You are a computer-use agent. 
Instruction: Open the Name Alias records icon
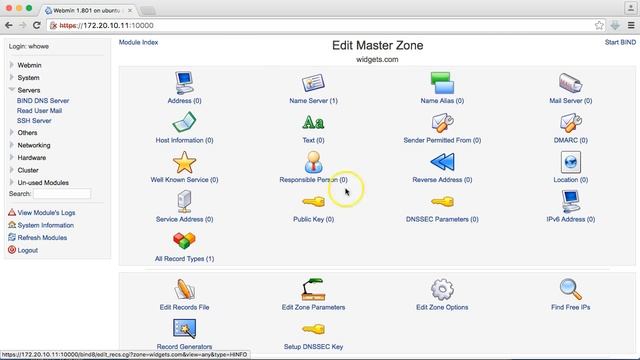[x=442, y=83]
